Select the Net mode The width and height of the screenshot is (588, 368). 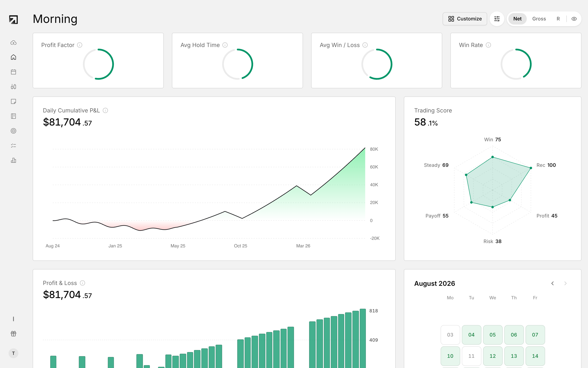pyautogui.click(x=517, y=19)
